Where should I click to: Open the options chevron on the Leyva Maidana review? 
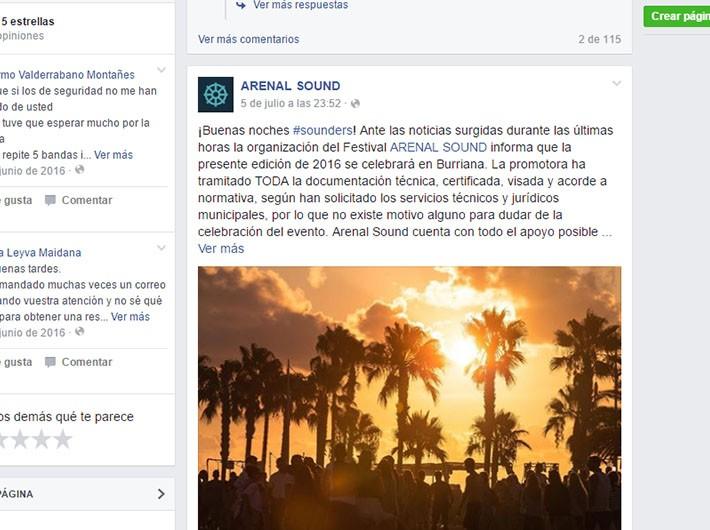point(161,248)
